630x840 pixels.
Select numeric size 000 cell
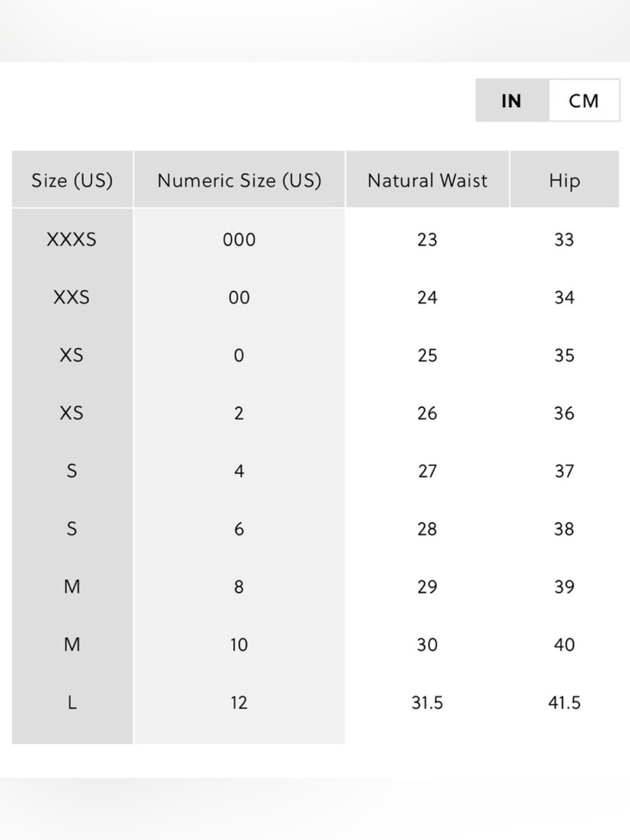click(239, 239)
